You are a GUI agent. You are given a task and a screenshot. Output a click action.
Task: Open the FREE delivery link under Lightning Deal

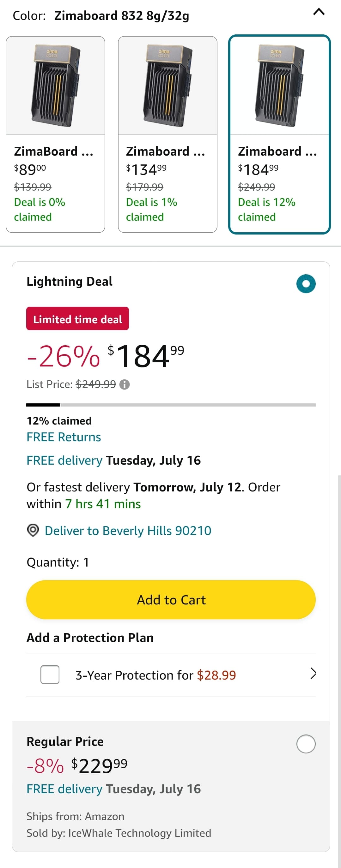pos(64,460)
